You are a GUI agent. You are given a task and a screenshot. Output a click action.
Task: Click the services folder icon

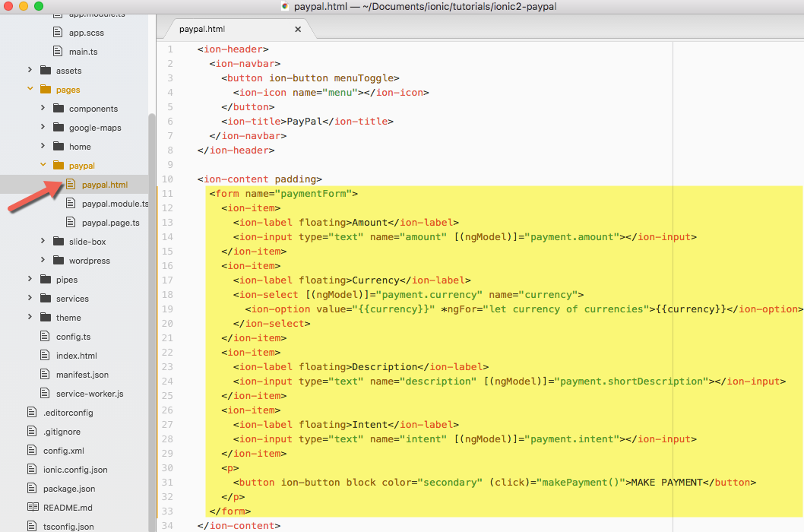[46, 298]
